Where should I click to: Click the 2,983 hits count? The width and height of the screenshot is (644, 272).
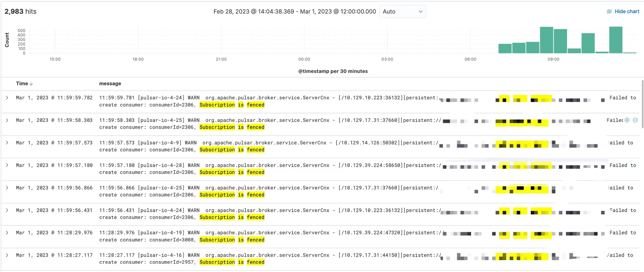pyautogui.click(x=20, y=12)
